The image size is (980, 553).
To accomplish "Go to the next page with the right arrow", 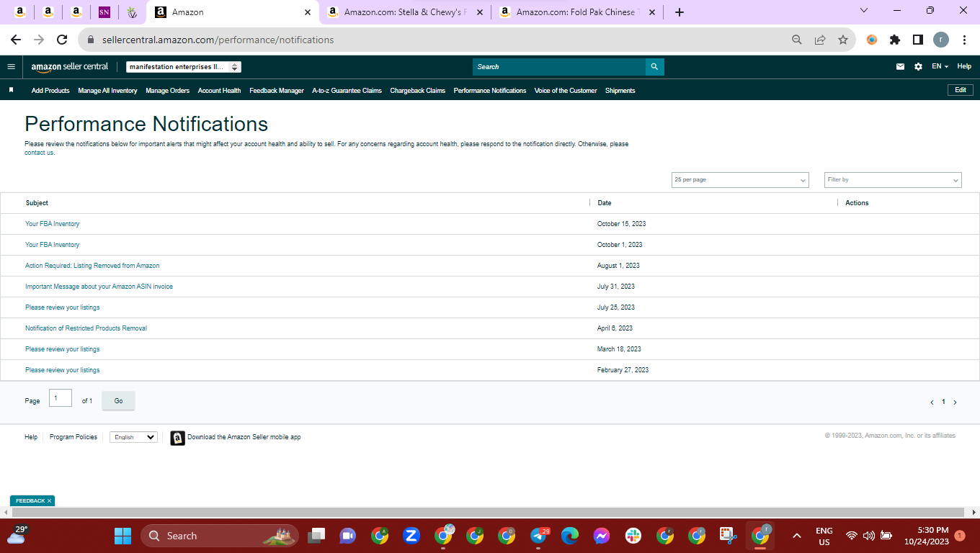I will [955, 403].
